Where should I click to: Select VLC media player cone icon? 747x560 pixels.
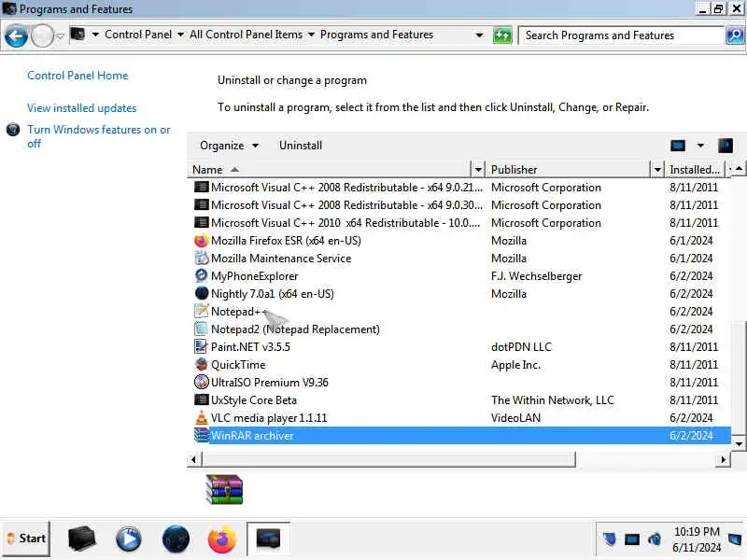pyautogui.click(x=202, y=417)
